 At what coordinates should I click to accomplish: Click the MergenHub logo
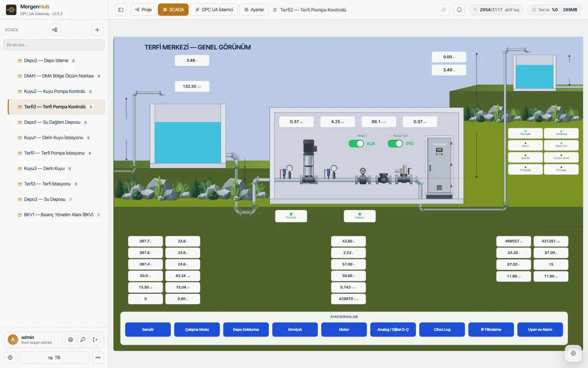click(11, 10)
